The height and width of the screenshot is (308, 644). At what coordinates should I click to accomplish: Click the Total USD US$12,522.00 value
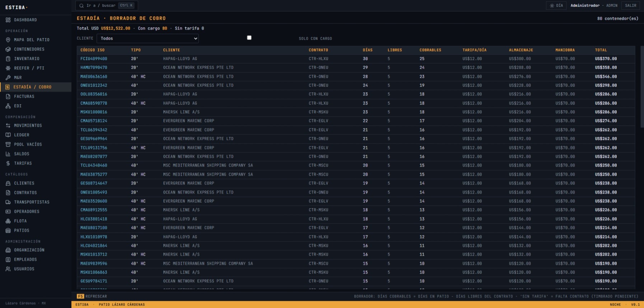coord(116,28)
